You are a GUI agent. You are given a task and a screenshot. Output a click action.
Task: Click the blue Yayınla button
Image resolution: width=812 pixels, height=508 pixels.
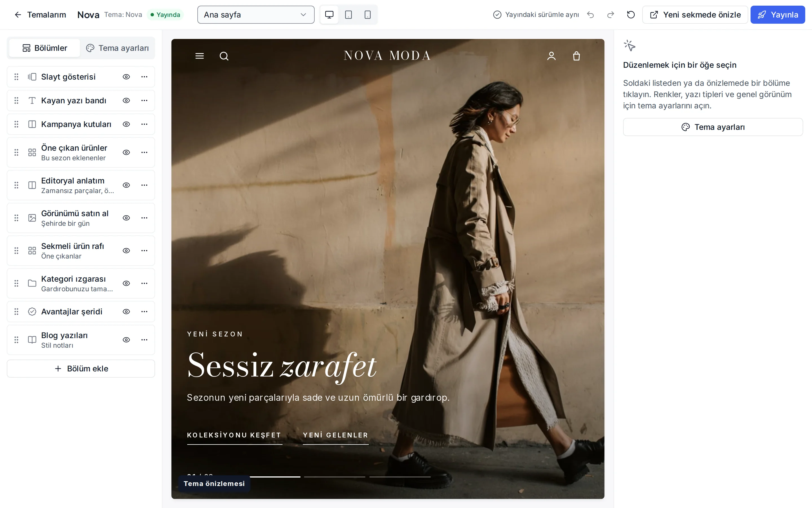777,15
